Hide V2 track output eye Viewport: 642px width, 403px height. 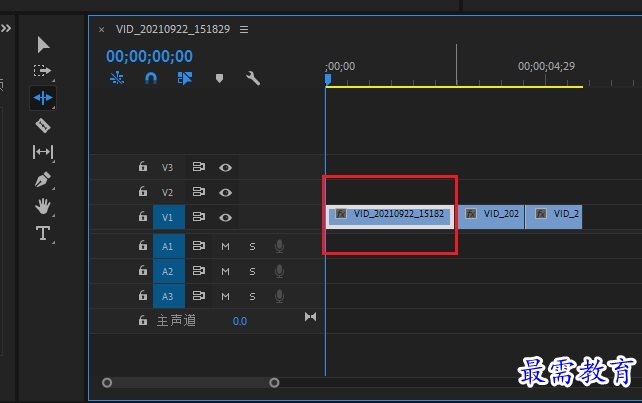click(x=225, y=192)
